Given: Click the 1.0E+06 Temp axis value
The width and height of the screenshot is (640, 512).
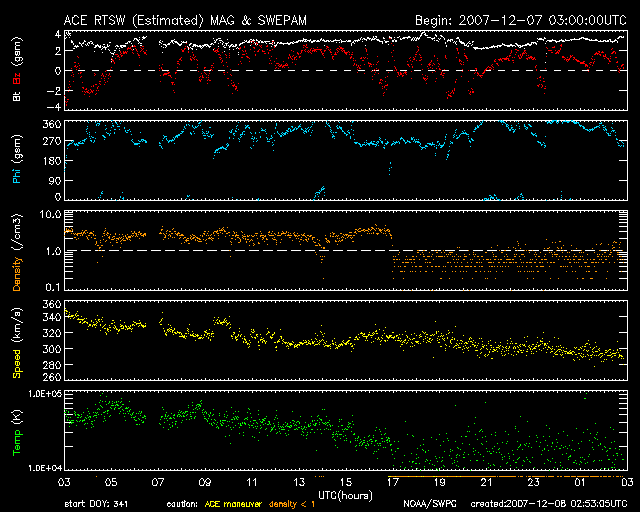Looking at the screenshot, I should coord(43,395).
